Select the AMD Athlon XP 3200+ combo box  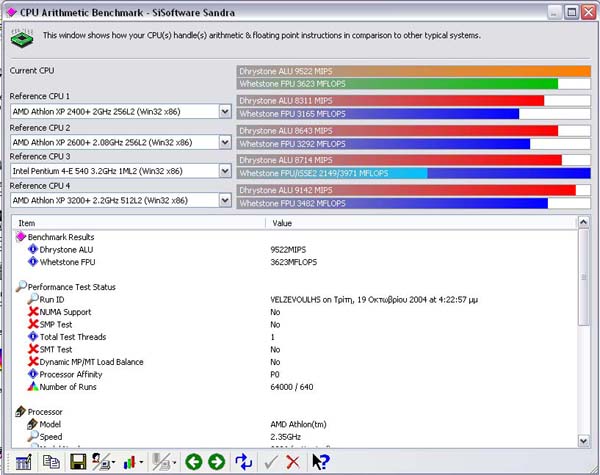coord(121,200)
